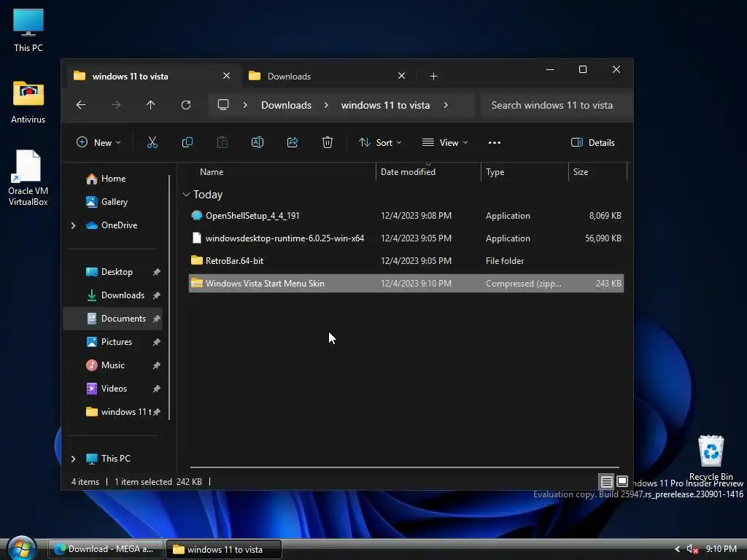Click the PC icon in address bar
The image size is (747, 560).
point(223,105)
